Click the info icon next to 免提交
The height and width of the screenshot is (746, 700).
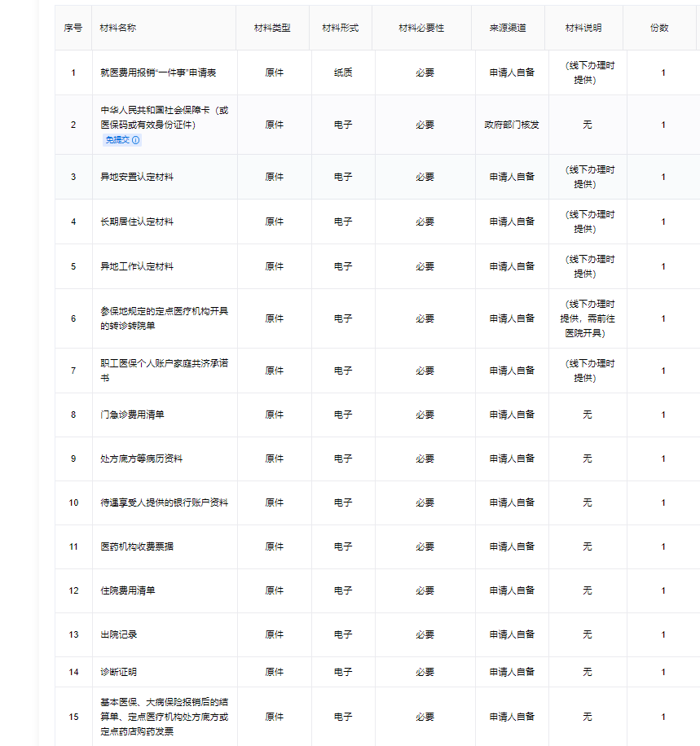point(134,140)
